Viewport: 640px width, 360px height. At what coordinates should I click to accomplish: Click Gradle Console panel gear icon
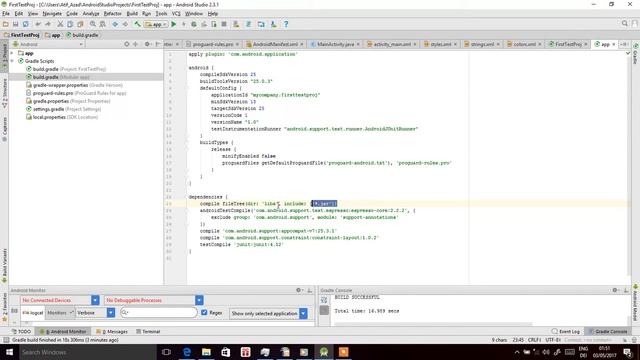tap(615, 290)
